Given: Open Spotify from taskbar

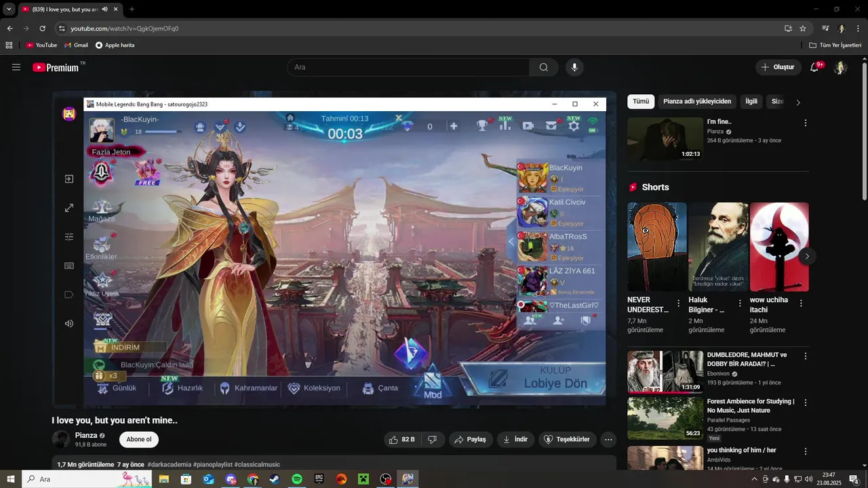Looking at the screenshot, I should (x=297, y=479).
